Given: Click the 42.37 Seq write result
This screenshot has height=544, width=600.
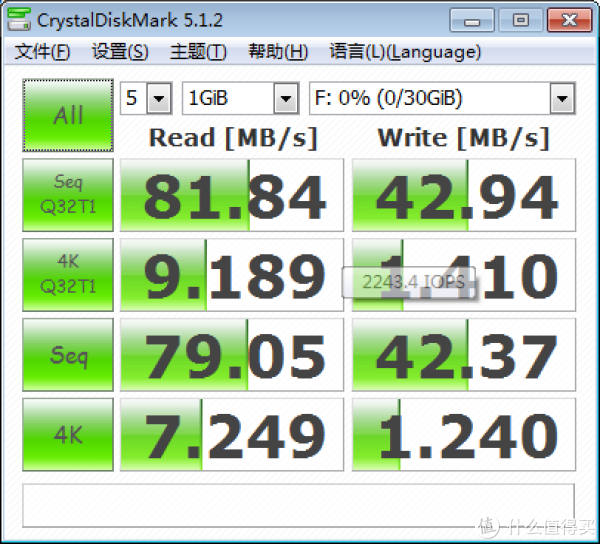Looking at the screenshot, I should point(464,355).
